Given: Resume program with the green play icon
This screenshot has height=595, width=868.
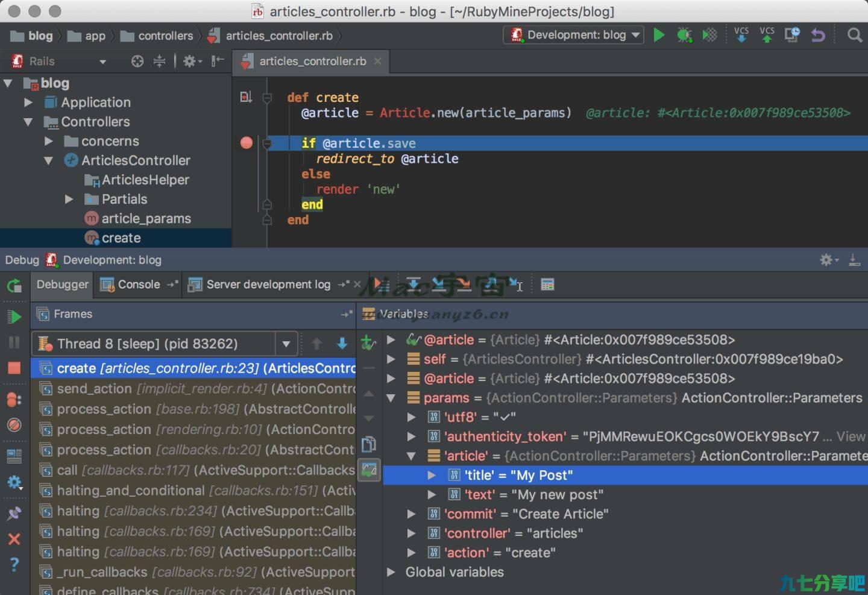Looking at the screenshot, I should [14, 316].
